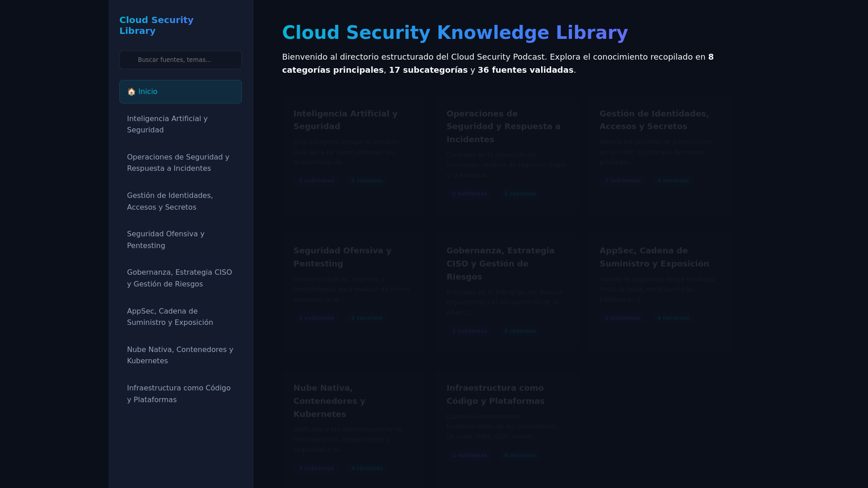
Task: Click '17 subcategorías' in intro text
Action: [x=428, y=70]
